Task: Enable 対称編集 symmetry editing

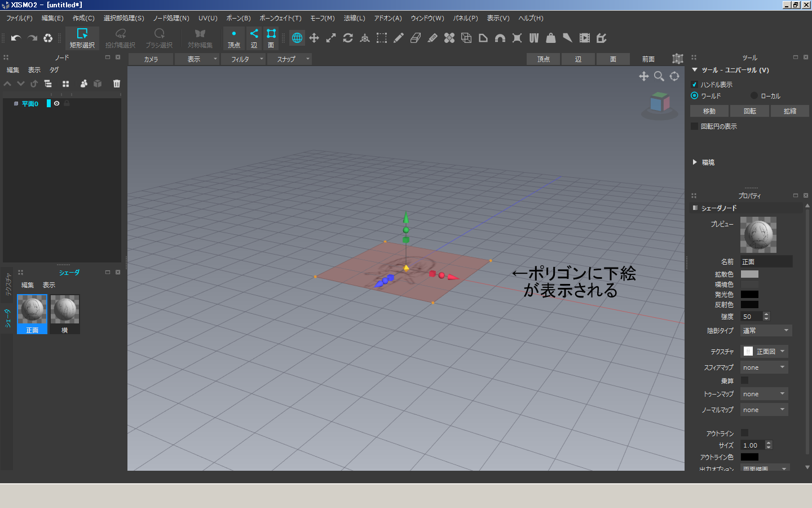Action: [x=200, y=38]
